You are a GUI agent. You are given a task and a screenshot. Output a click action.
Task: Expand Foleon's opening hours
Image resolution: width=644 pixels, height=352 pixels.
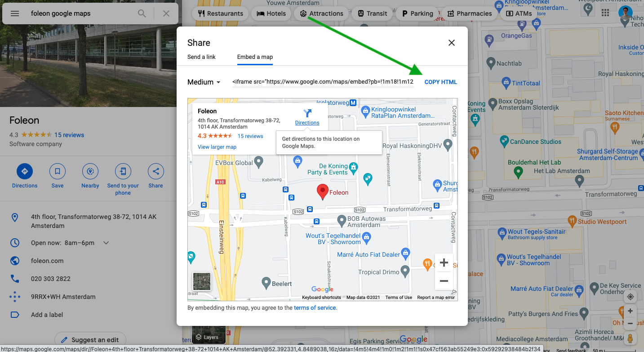tap(106, 242)
